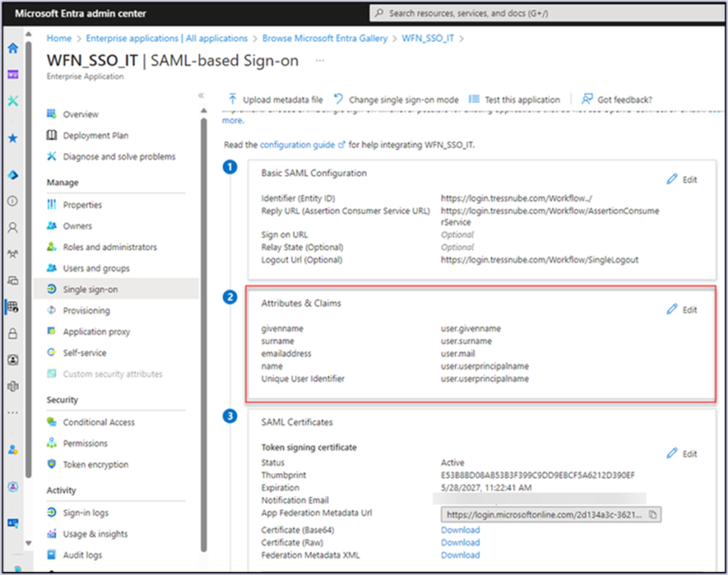Collapse the navigation menu with double chevron
This screenshot has width=728, height=575.
pos(201,95)
